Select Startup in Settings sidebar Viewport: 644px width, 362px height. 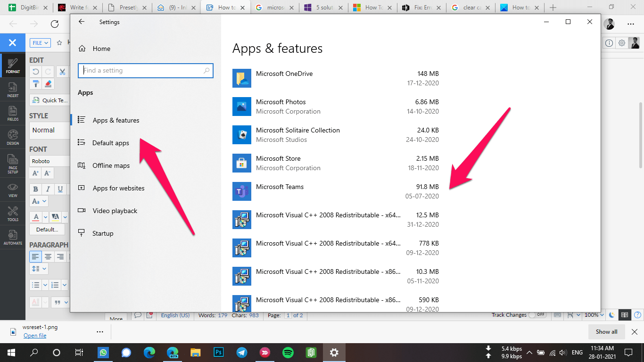pos(96,233)
